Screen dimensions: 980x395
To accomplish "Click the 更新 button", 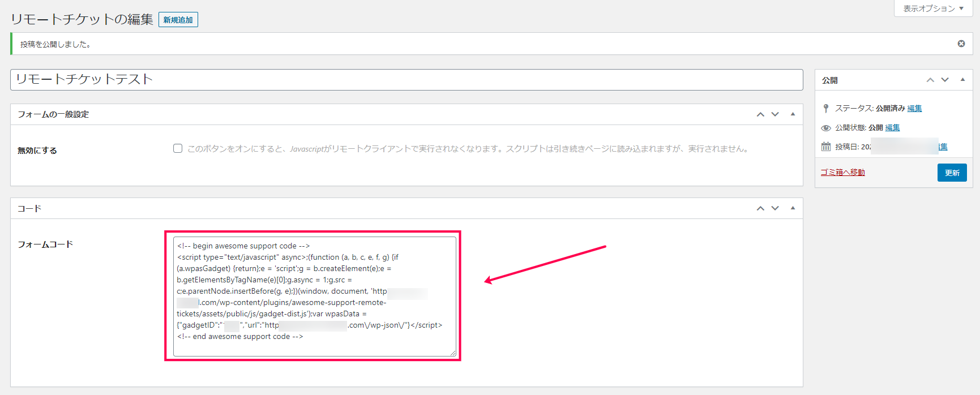I will pyautogui.click(x=952, y=173).
